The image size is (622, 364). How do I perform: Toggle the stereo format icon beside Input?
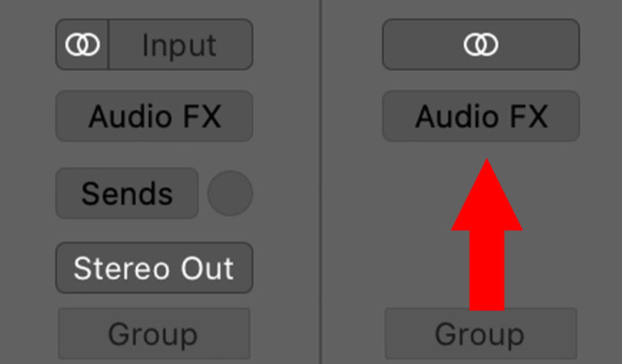[82, 44]
